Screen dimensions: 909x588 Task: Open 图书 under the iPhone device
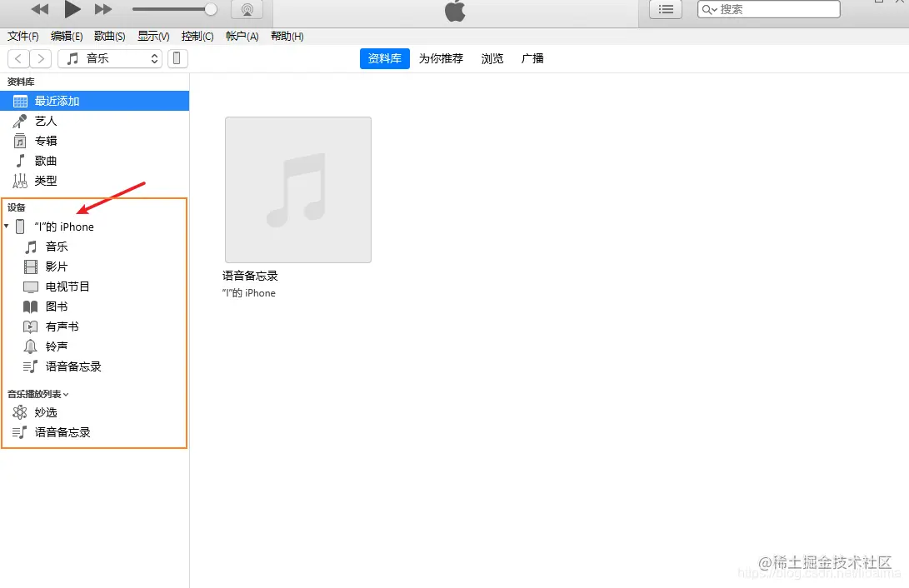pyautogui.click(x=94, y=306)
